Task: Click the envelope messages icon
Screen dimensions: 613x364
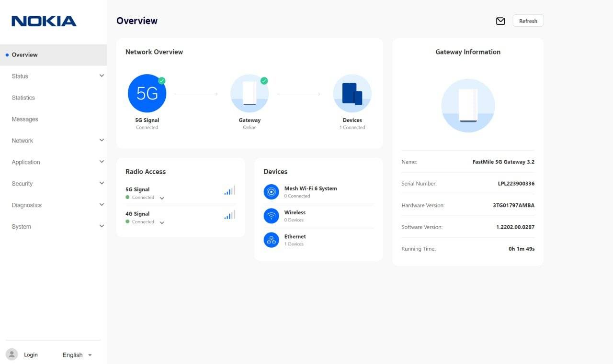Action: click(500, 21)
